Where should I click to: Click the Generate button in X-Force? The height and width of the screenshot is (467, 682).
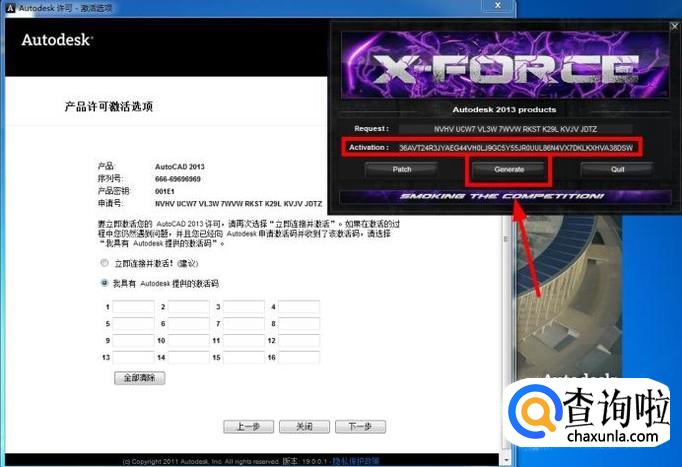tap(509, 169)
